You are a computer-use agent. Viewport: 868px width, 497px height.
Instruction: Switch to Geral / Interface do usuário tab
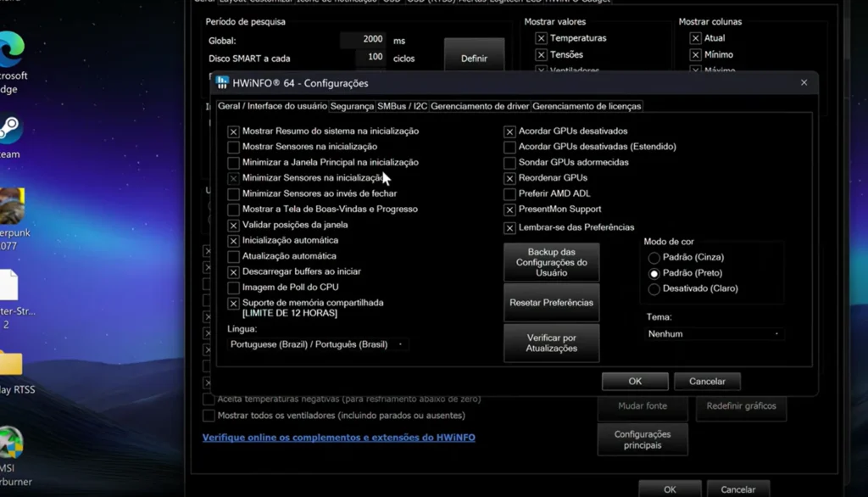click(x=272, y=106)
